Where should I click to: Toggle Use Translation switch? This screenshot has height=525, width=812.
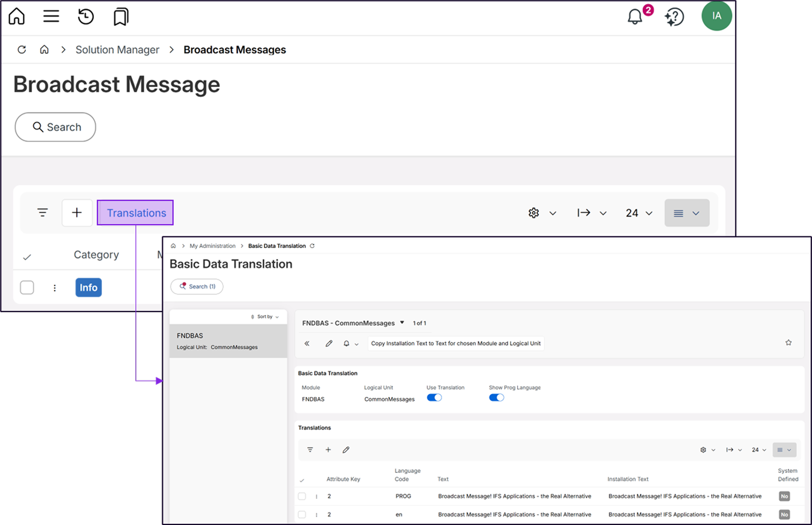tap(434, 398)
